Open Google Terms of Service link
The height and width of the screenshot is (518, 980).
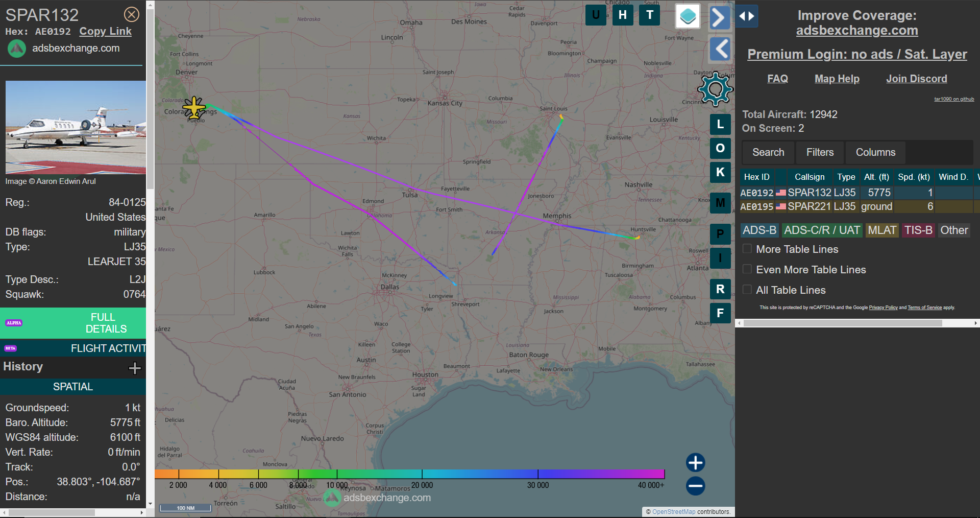click(924, 308)
